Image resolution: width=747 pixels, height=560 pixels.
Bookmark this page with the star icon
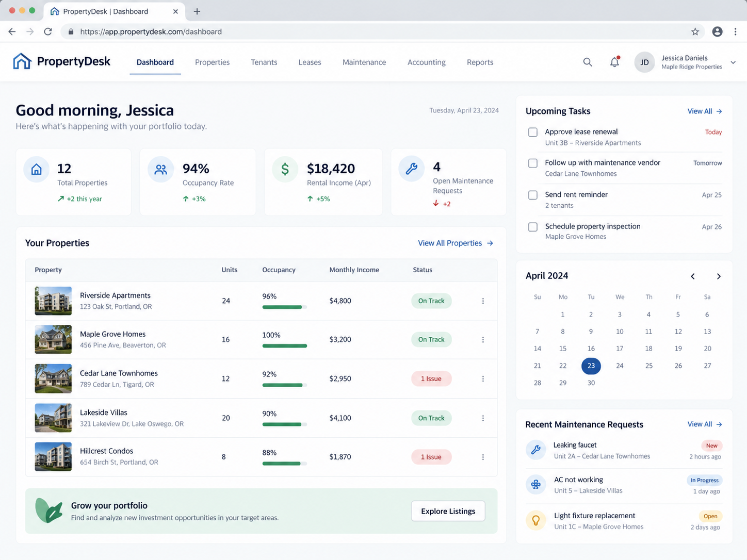click(x=695, y=31)
